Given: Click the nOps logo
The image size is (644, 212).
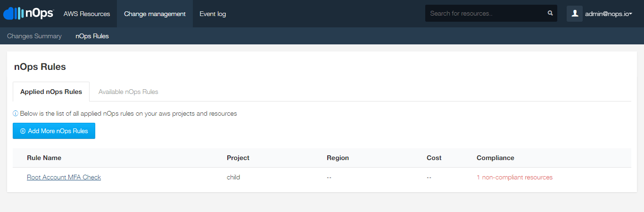Looking at the screenshot, I should pyautogui.click(x=28, y=13).
